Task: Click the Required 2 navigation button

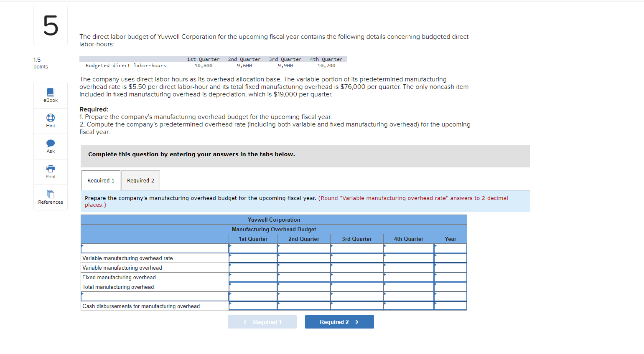Action: 339,321
